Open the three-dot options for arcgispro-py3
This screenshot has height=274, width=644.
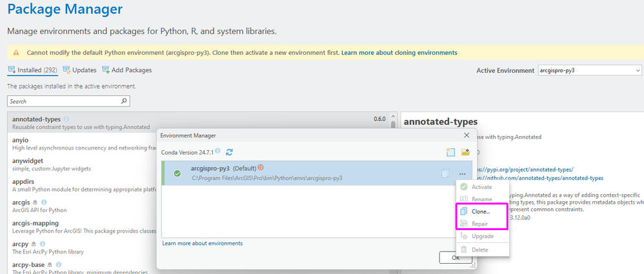point(463,173)
